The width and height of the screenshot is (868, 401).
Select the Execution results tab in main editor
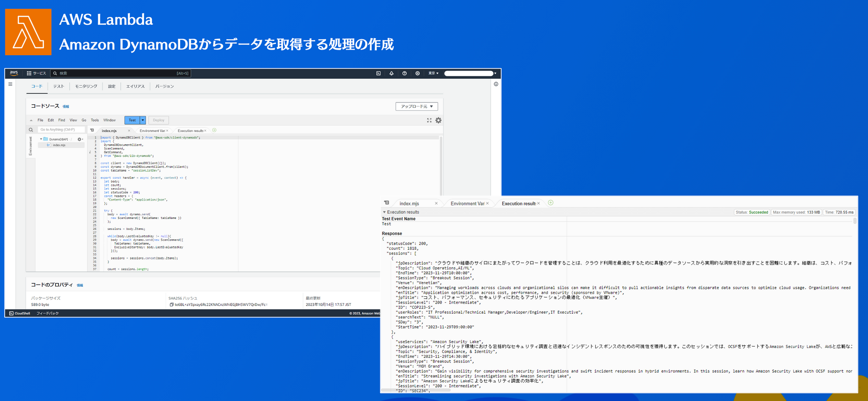tap(190, 131)
